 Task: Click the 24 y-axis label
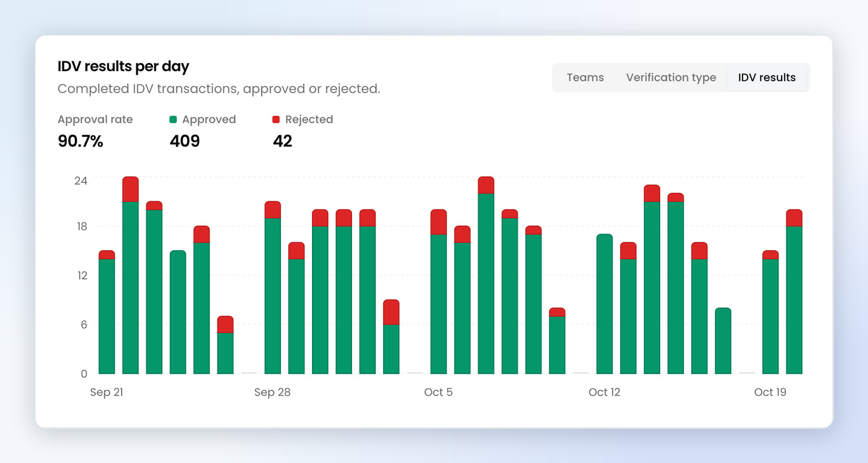pyautogui.click(x=81, y=181)
